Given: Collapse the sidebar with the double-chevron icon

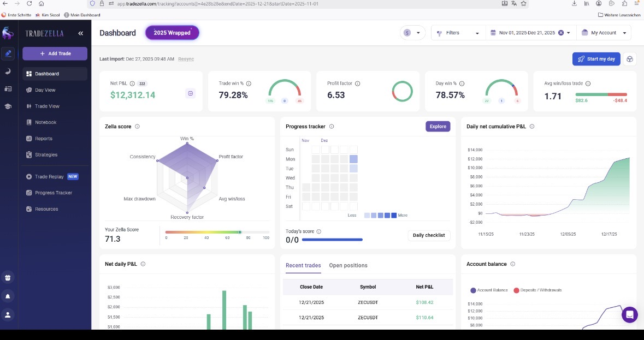Looking at the screenshot, I should [80, 33].
